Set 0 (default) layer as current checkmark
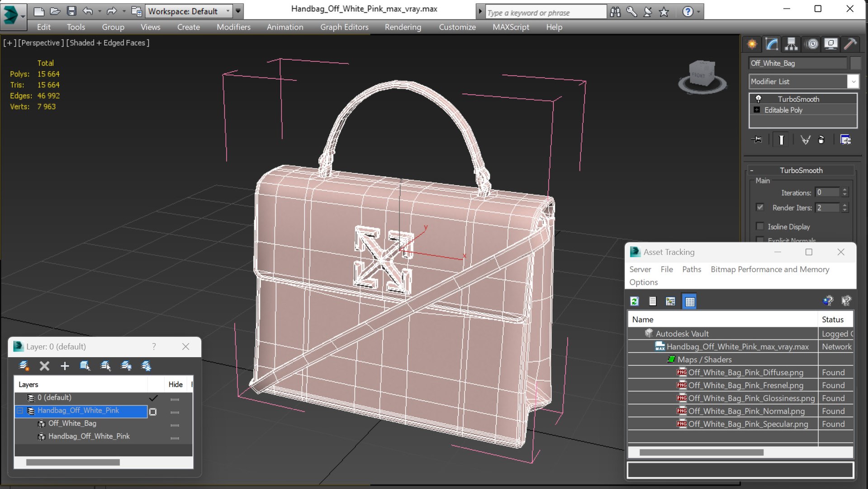The image size is (868, 489). (x=153, y=398)
